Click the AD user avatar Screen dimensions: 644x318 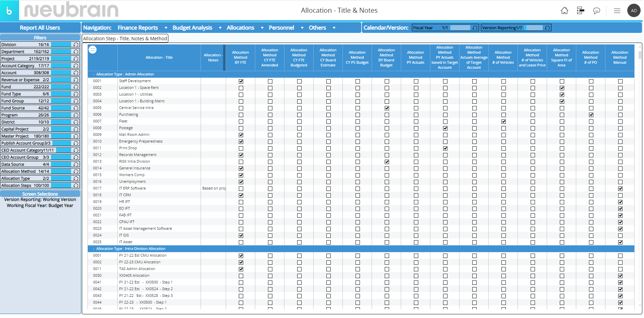coord(634,11)
